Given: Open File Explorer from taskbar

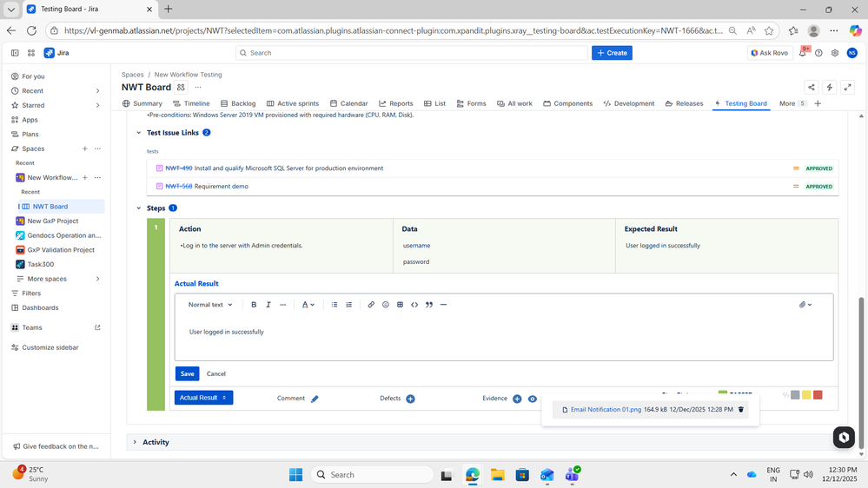Looking at the screenshot, I should click(x=497, y=475).
